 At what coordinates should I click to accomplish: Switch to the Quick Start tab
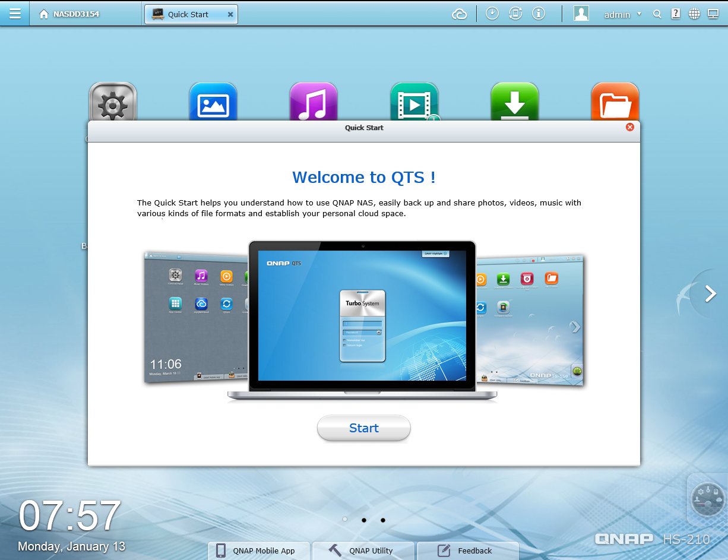point(186,14)
